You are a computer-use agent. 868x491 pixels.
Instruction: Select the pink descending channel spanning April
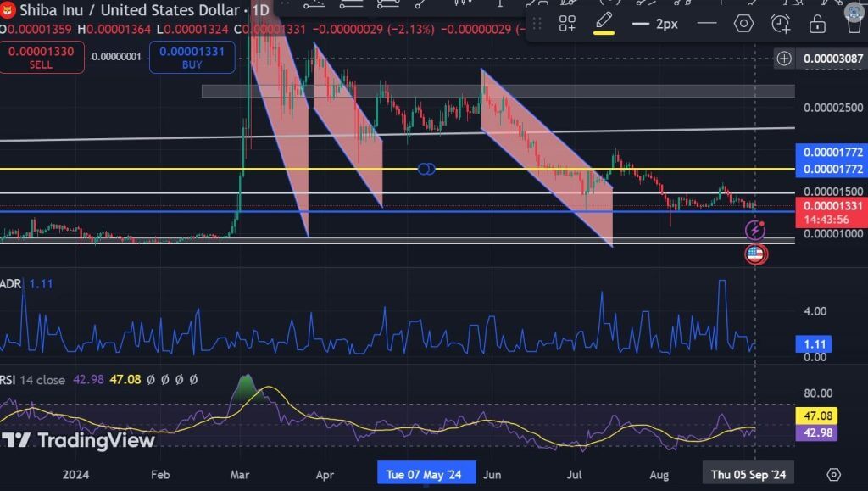coord(348,125)
